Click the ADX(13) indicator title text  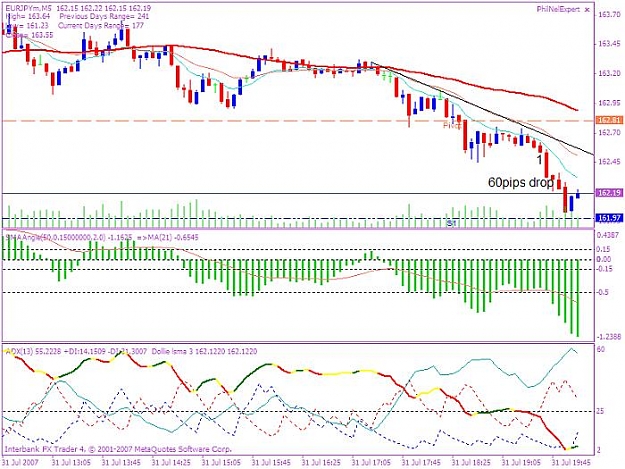pos(131,351)
